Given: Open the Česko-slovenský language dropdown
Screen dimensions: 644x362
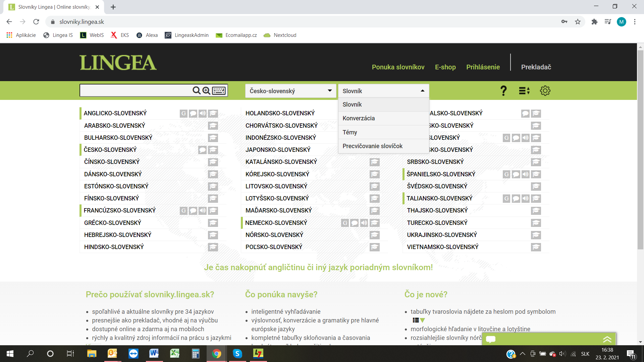Looking at the screenshot, I should (290, 91).
